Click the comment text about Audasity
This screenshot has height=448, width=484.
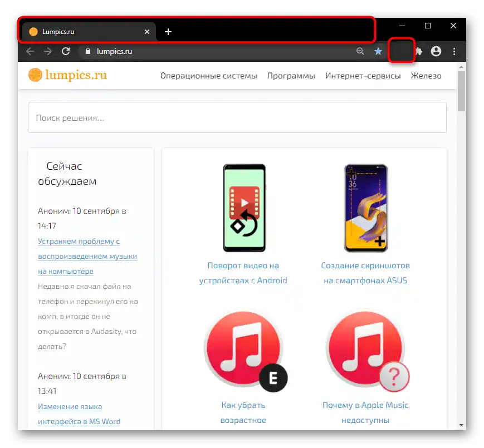[87, 316]
